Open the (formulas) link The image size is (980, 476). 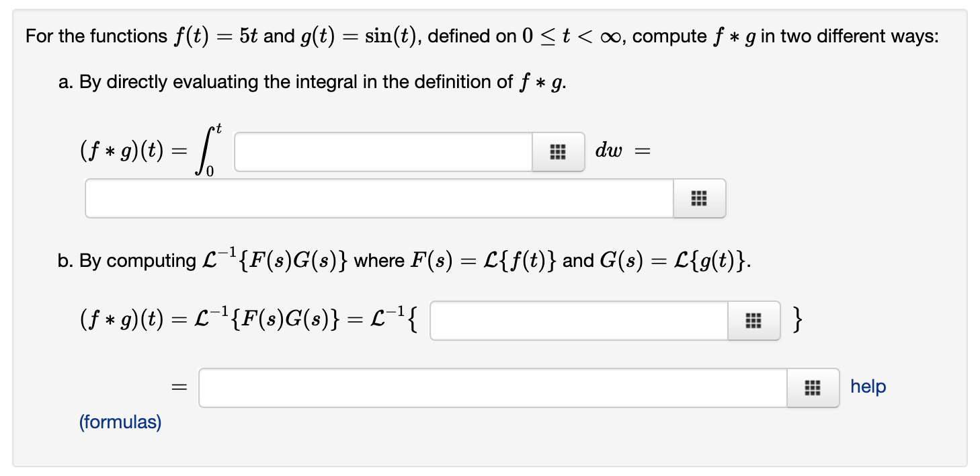121,422
